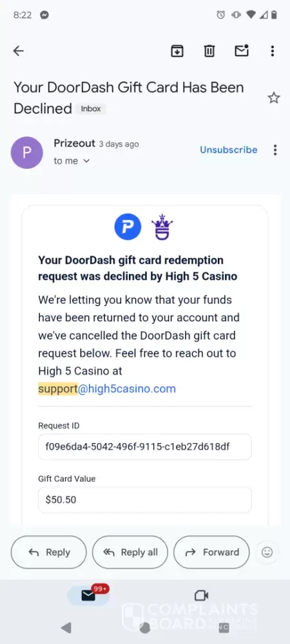The height and width of the screenshot is (644, 290).
Task: Click the Reply all button
Action: click(130, 552)
